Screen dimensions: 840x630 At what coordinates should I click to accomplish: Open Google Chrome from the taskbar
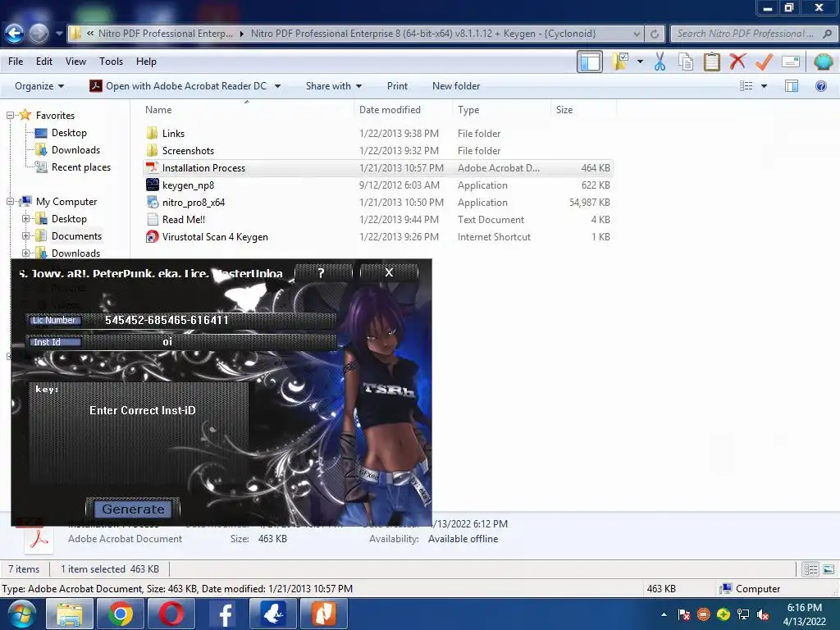point(121,614)
